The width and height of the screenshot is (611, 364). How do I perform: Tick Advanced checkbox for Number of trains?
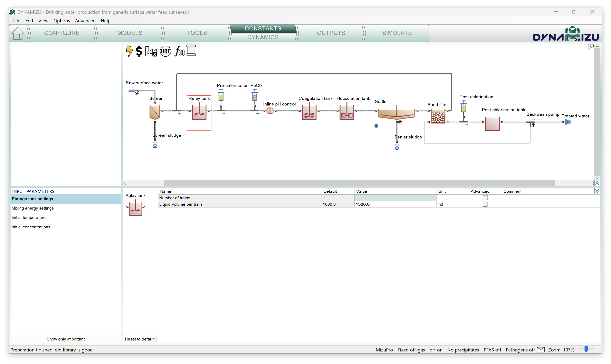[x=485, y=198]
